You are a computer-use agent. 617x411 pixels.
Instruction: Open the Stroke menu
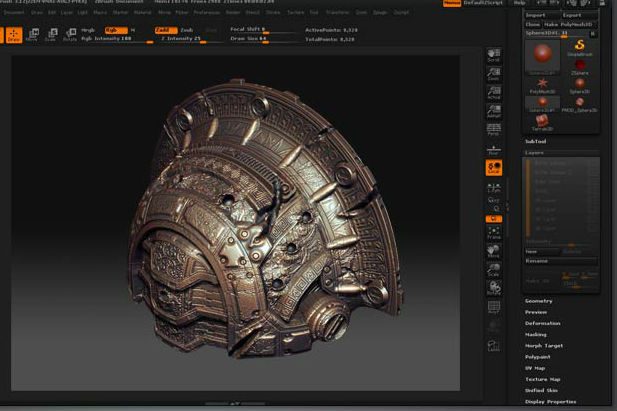(x=273, y=13)
